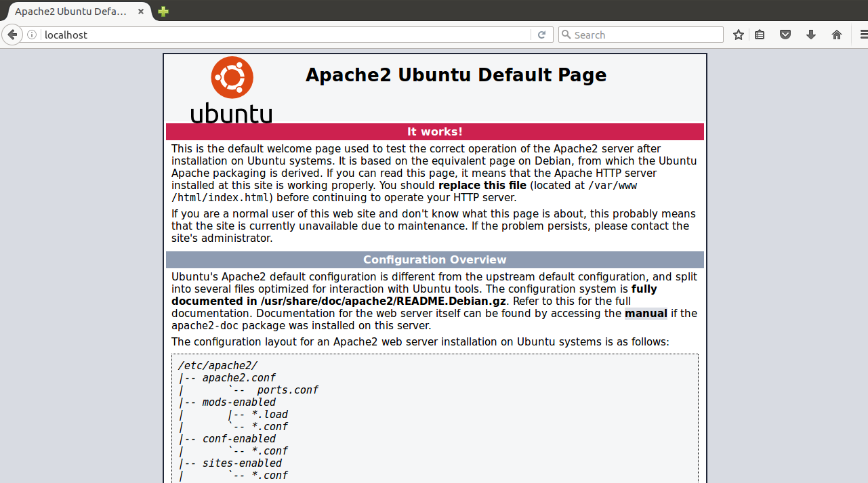Show your bookmarks list
This screenshot has height=483, width=868.
click(760, 35)
